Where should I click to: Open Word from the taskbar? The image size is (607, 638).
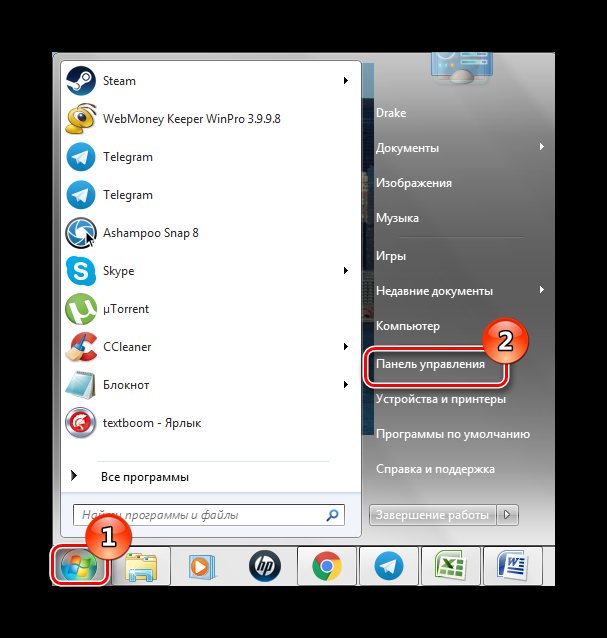512,566
